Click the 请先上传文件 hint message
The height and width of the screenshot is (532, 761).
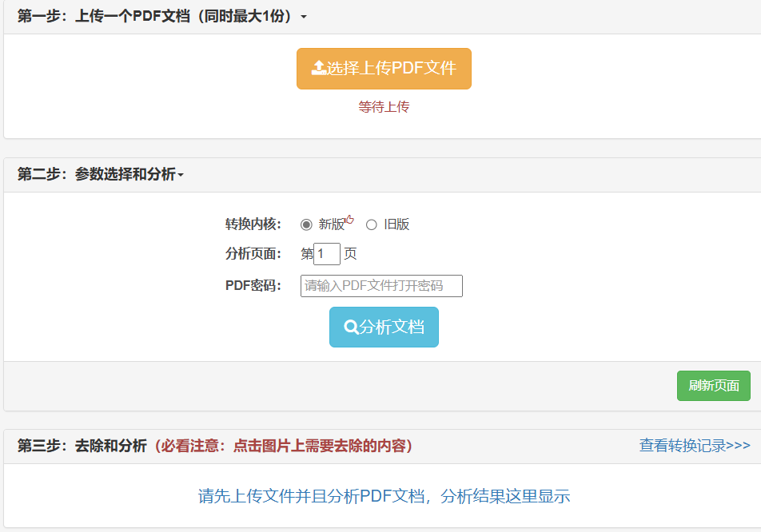tap(384, 495)
